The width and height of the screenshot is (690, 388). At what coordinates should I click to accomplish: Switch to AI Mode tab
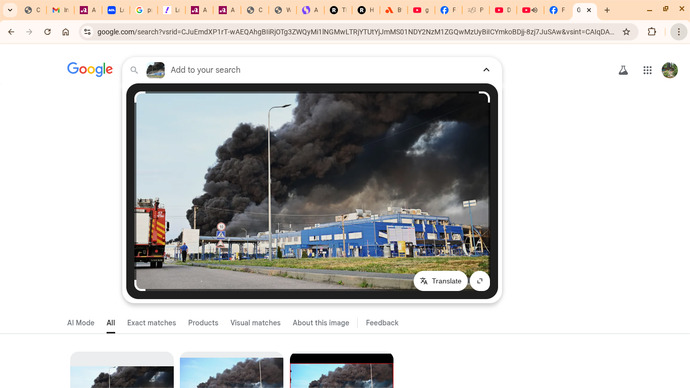point(81,323)
